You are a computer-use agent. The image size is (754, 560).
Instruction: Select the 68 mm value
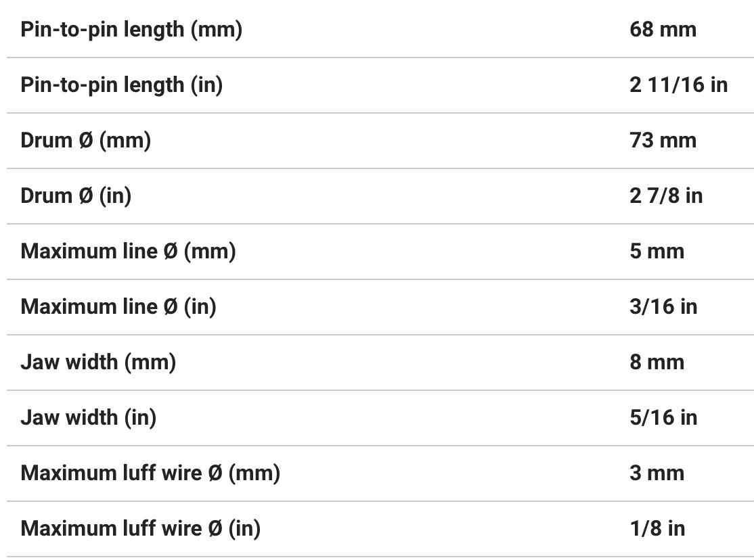[x=663, y=30]
